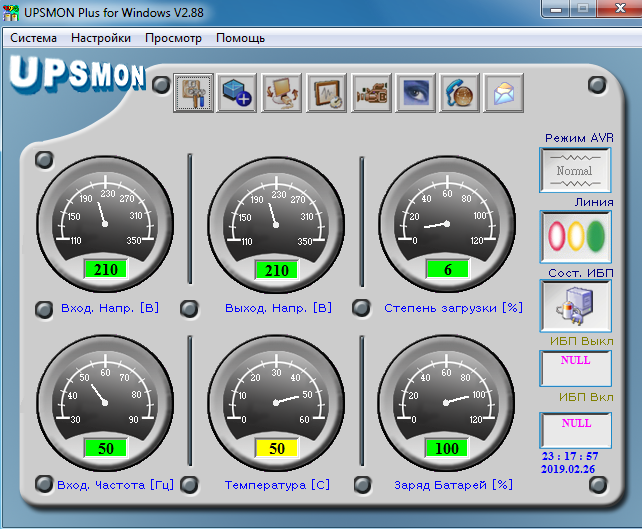The height and width of the screenshot is (529, 642).
Task: Click the UPSMON Plus title bar application icon
Action: pyautogui.click(x=11, y=13)
